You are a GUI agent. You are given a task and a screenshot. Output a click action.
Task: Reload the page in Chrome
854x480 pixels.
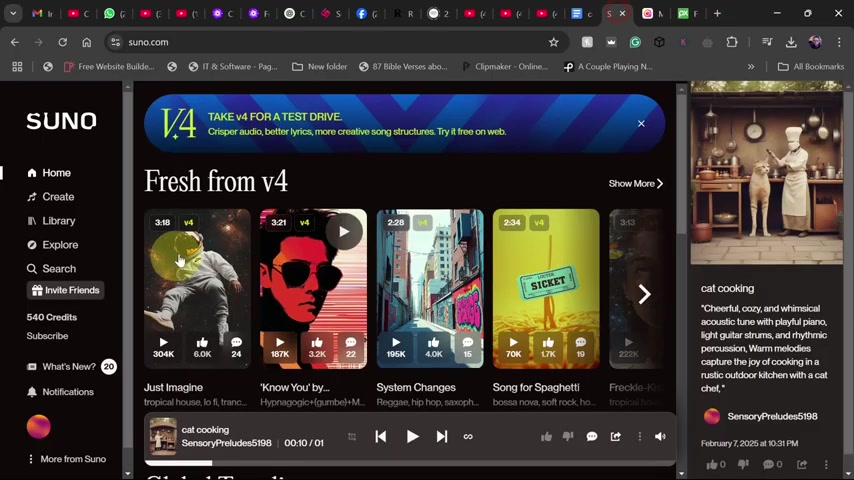pos(63,42)
